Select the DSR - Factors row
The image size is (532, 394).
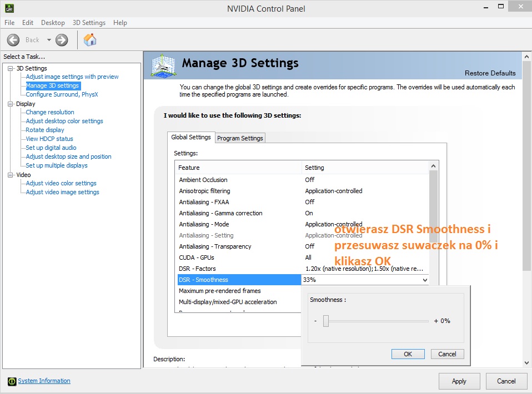[x=303, y=269]
